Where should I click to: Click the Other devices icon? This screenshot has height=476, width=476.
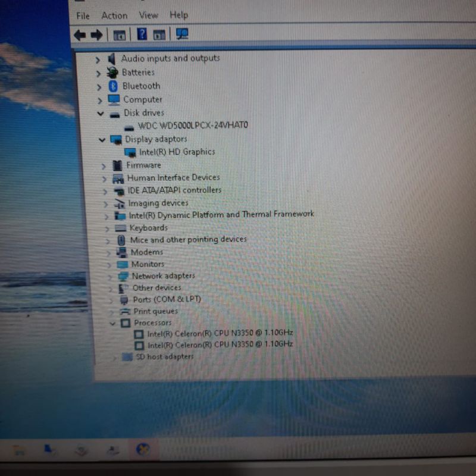tap(123, 288)
